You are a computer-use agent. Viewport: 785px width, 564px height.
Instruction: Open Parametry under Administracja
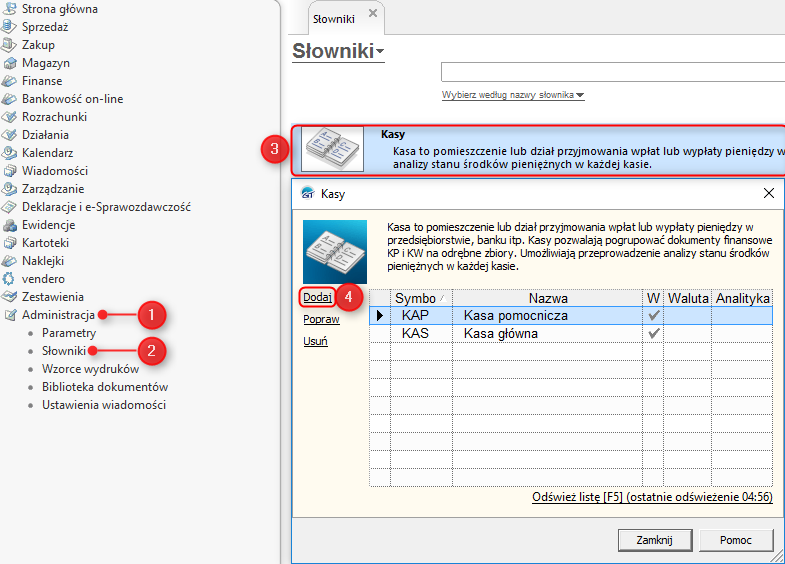point(69,333)
